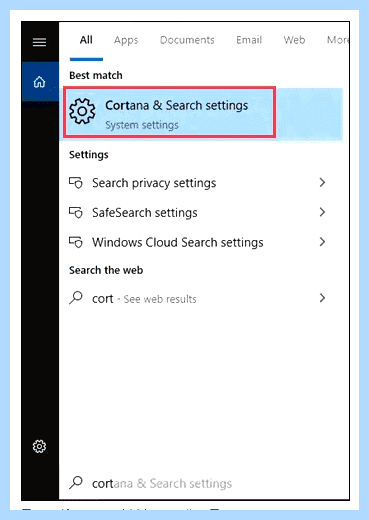
Task: Click the magnifier icon in the search box
Action: (x=76, y=482)
